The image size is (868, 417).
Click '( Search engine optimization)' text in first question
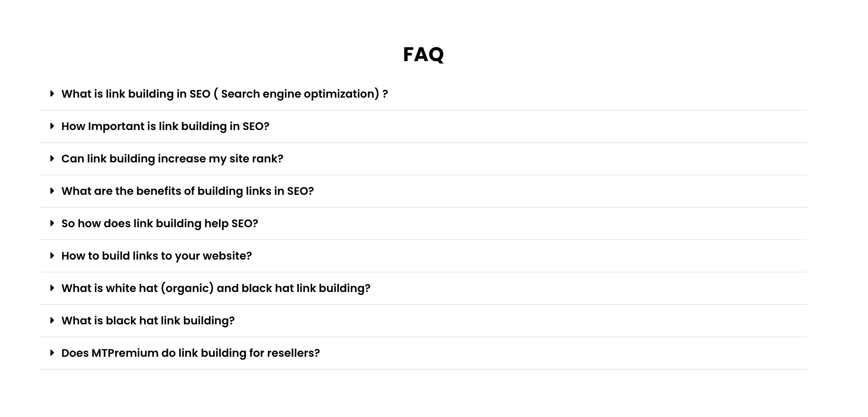(297, 94)
